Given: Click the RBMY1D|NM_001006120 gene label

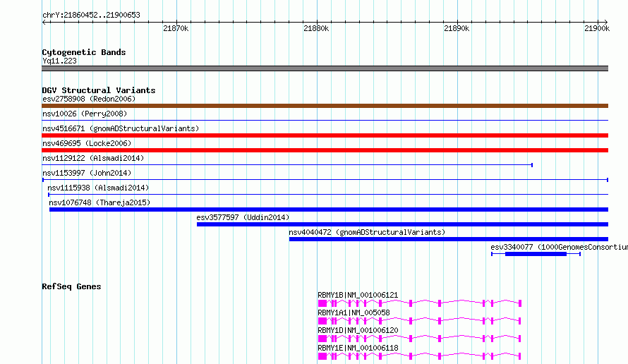Looking at the screenshot, I should point(358,330).
